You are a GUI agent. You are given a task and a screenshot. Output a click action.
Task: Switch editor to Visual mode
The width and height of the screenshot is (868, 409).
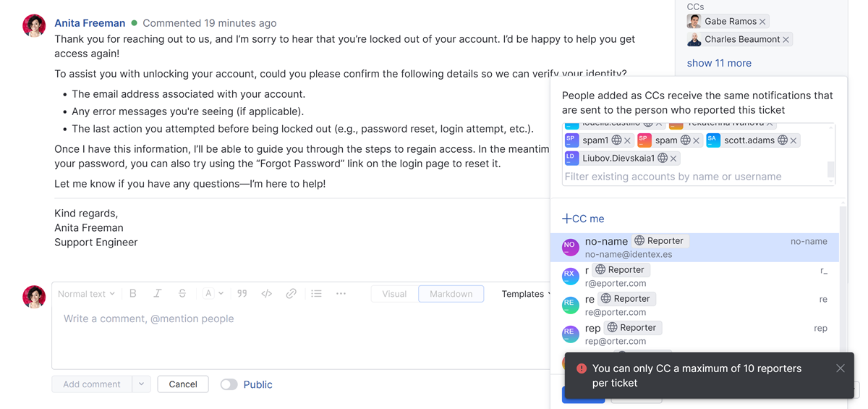[394, 294]
